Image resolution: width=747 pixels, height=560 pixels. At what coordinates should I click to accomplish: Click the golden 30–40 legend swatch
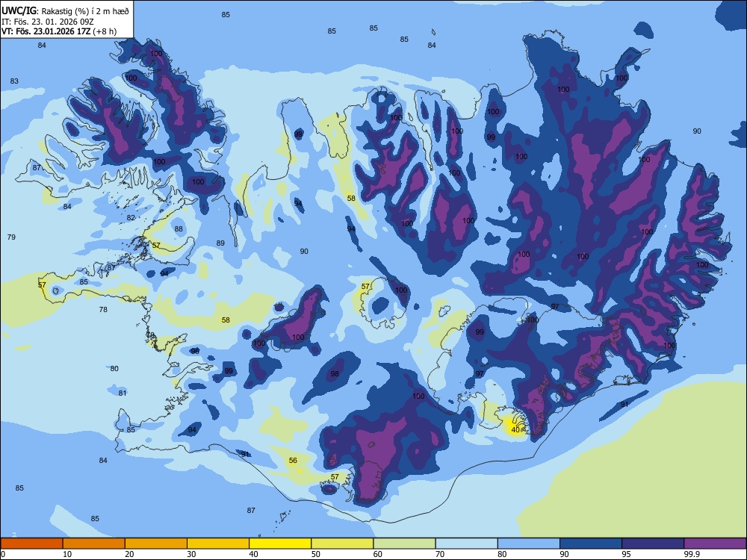click(x=218, y=544)
